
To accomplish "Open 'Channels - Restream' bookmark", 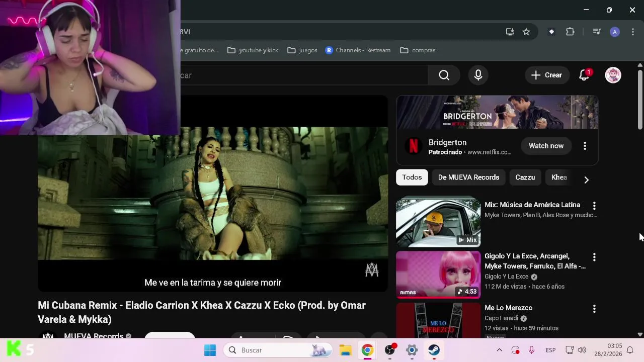I will 358,50.
